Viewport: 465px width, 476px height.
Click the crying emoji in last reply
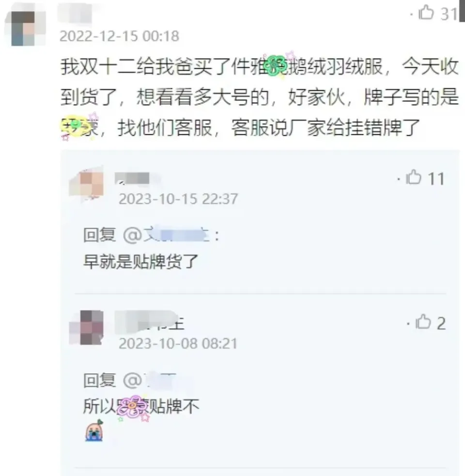click(94, 430)
